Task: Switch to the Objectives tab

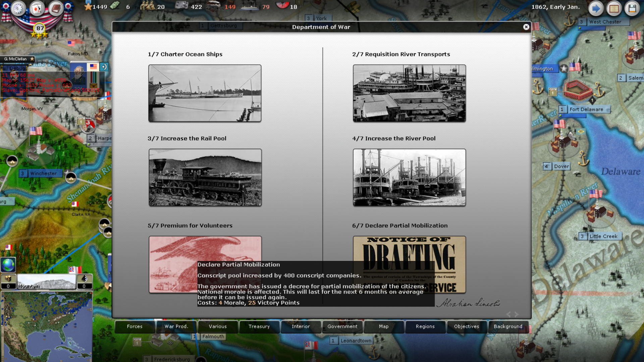Action: [x=467, y=326]
